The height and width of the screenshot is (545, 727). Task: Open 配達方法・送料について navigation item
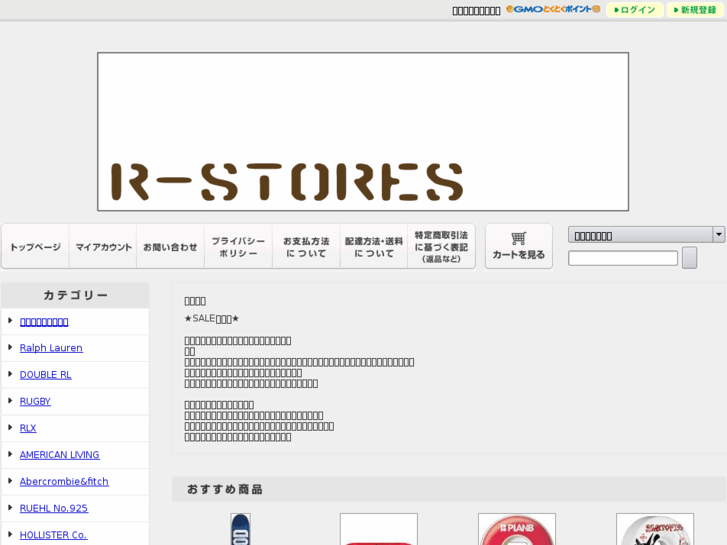pos(374,246)
